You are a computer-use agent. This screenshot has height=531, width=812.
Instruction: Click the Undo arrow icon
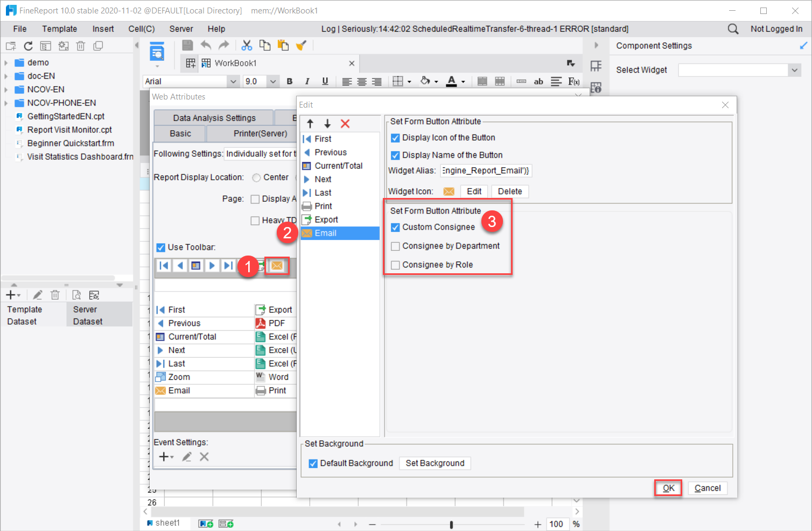coord(206,45)
